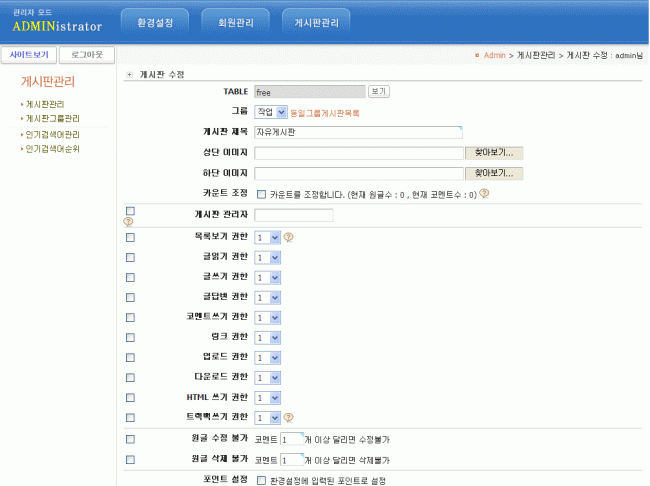Go to the 게시판관리 top menu
Viewport: 650px width, 486px height.
tap(316, 21)
